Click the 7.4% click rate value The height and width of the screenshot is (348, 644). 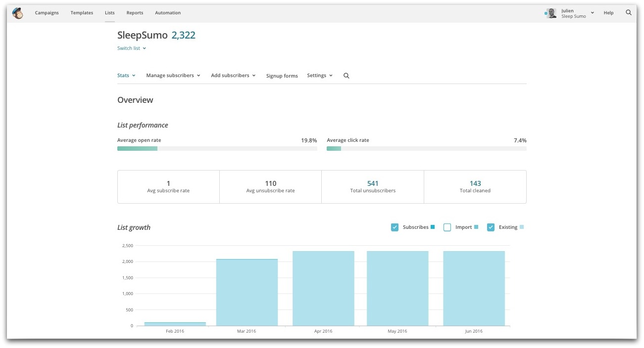click(x=520, y=140)
